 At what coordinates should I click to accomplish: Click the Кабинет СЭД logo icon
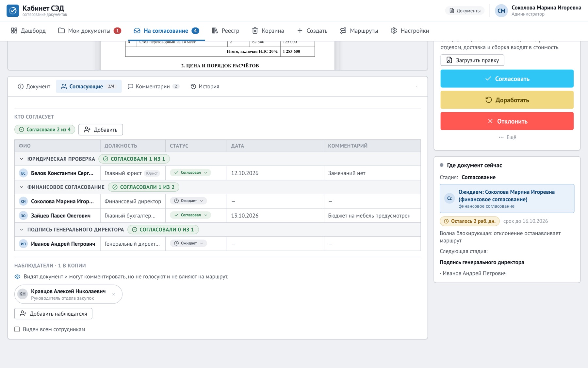point(13,10)
